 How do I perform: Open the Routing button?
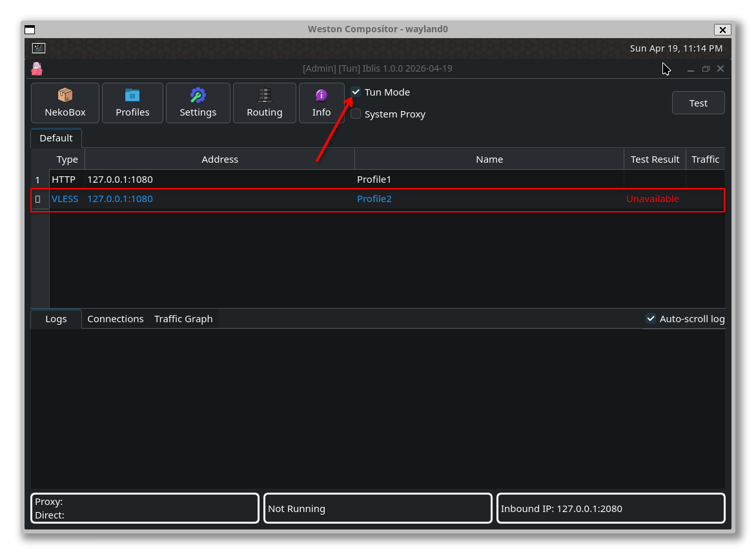coord(265,103)
